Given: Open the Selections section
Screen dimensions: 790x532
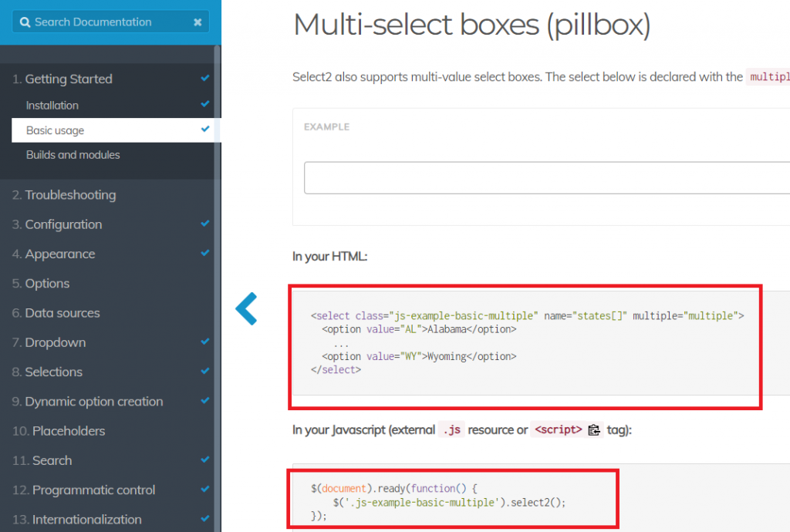Looking at the screenshot, I should (47, 372).
